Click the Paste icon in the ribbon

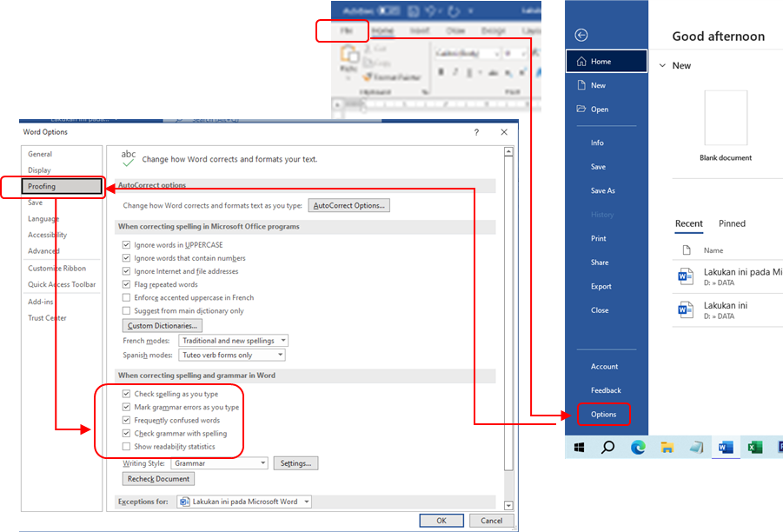click(x=349, y=54)
